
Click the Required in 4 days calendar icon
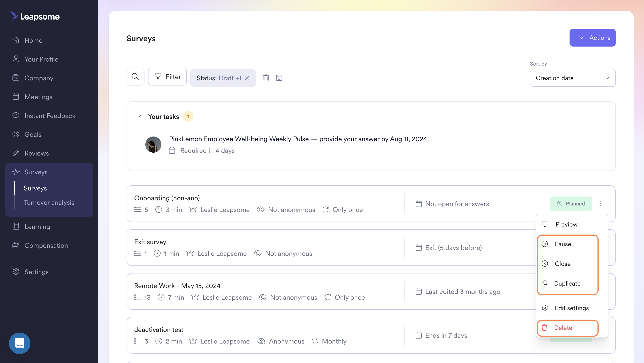(172, 151)
